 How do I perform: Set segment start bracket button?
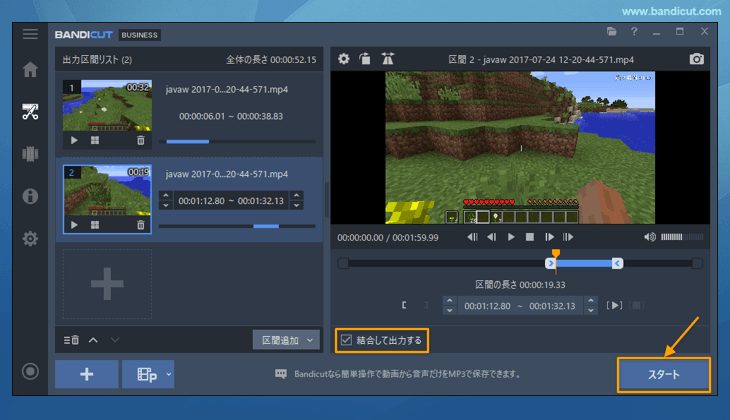[x=404, y=305]
